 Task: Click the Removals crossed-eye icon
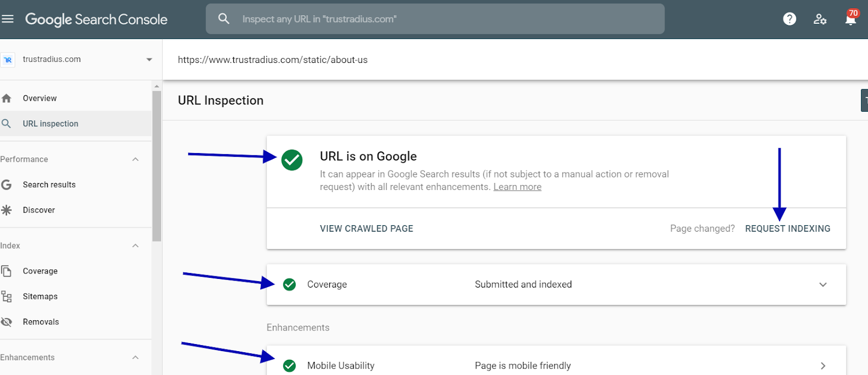(7, 322)
